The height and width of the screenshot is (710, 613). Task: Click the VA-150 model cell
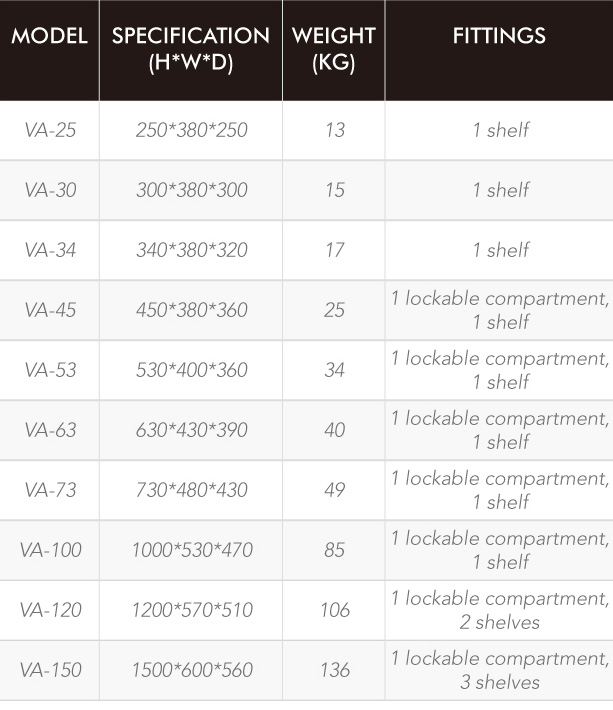point(50,671)
